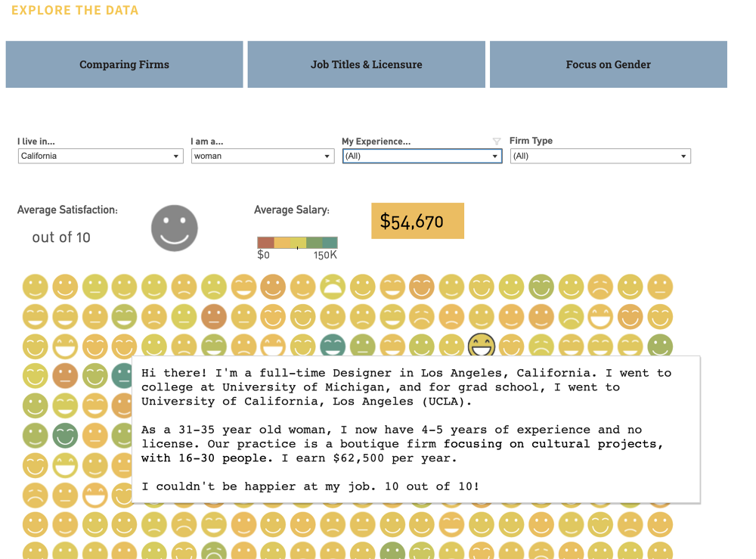The width and height of the screenshot is (756, 559).
Task: Click the salary color legend bar
Action: coord(297,243)
